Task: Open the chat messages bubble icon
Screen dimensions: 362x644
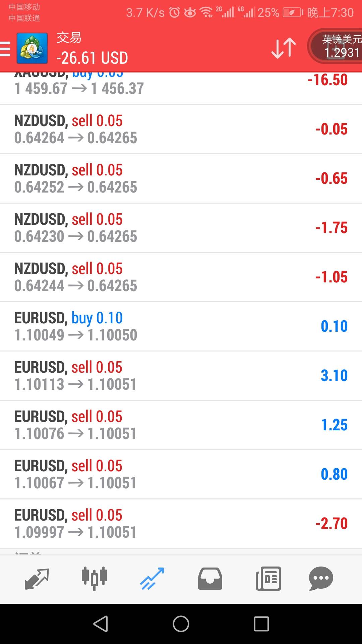Action: coord(321,579)
